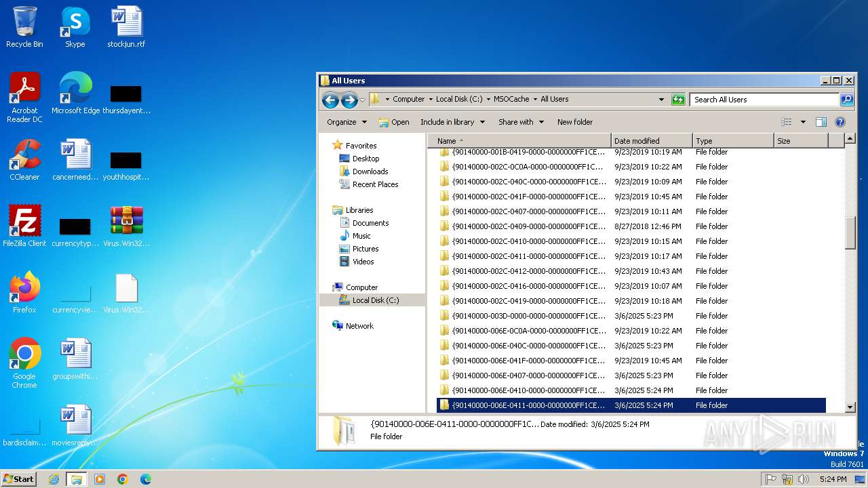This screenshot has height=488, width=868.
Task: Expand MSOCache breadcrumb dropdown arrow
Action: [535, 99]
